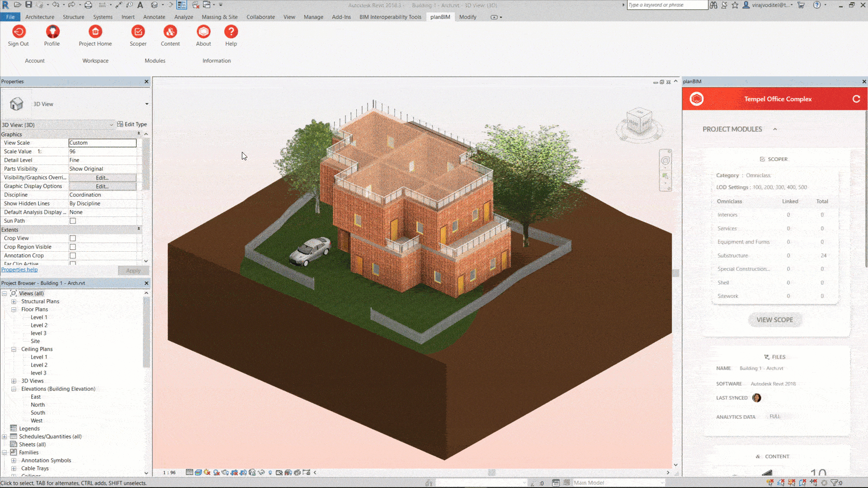Open the Collaborate ribbon tab
Image resolution: width=868 pixels, height=488 pixels.
(x=260, y=17)
